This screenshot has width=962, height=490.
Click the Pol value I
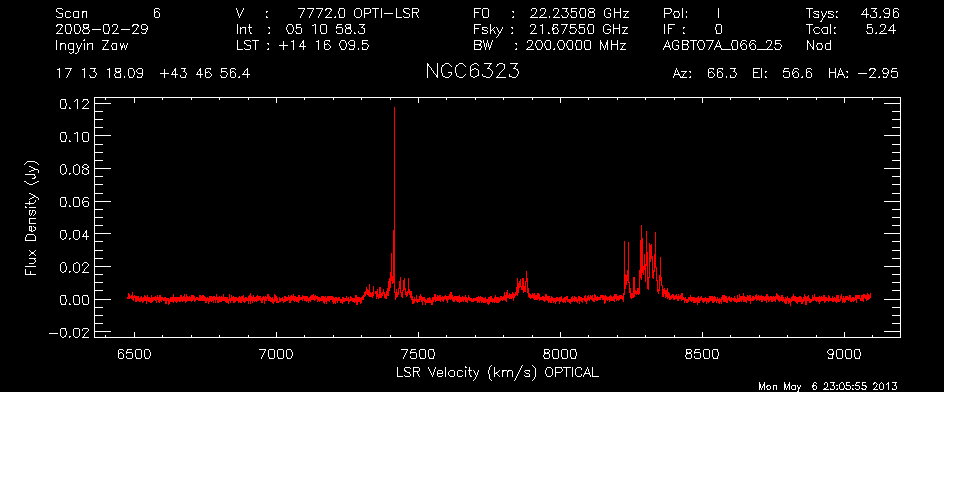point(718,13)
